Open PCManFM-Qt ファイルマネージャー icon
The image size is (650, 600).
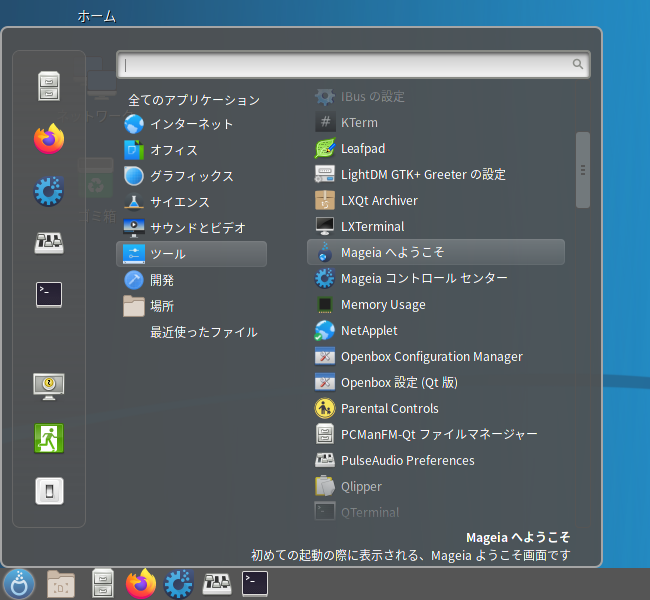tap(325, 434)
